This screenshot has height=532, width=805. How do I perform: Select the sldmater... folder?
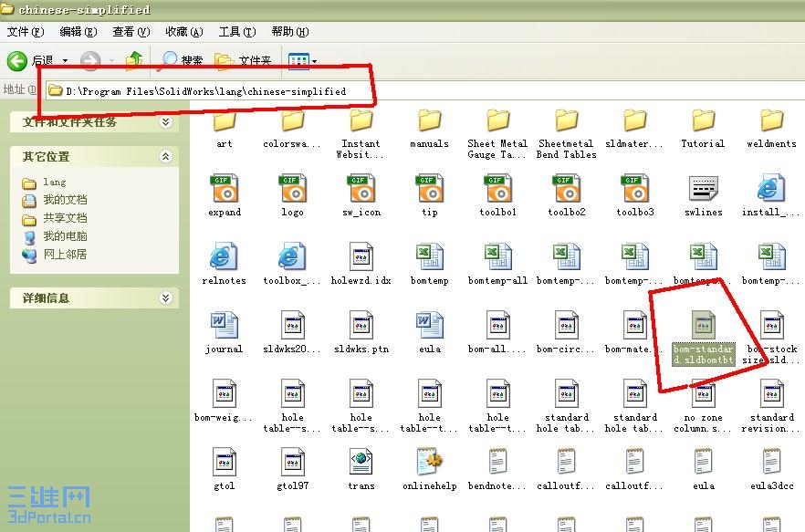(x=635, y=129)
